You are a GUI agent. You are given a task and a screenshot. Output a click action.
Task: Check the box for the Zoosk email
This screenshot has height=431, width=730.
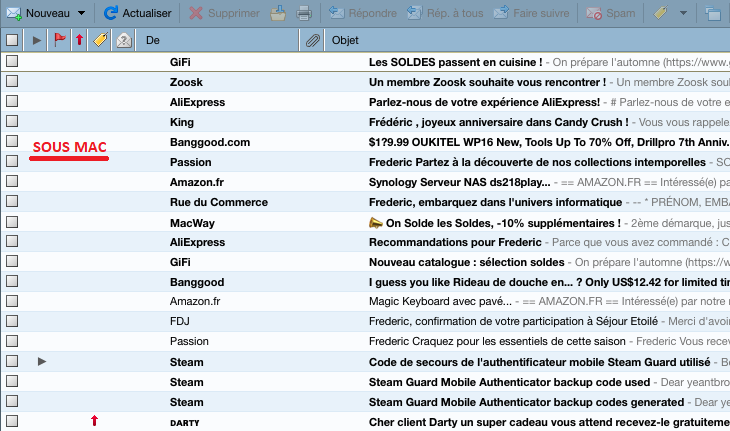pyautogui.click(x=12, y=82)
